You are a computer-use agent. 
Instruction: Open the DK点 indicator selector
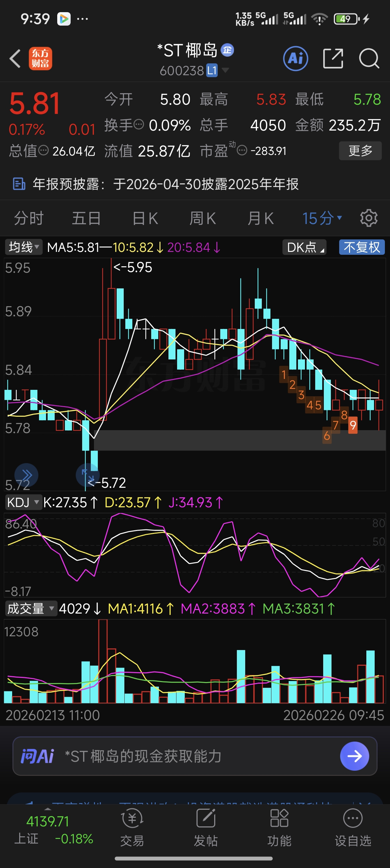pos(304,247)
